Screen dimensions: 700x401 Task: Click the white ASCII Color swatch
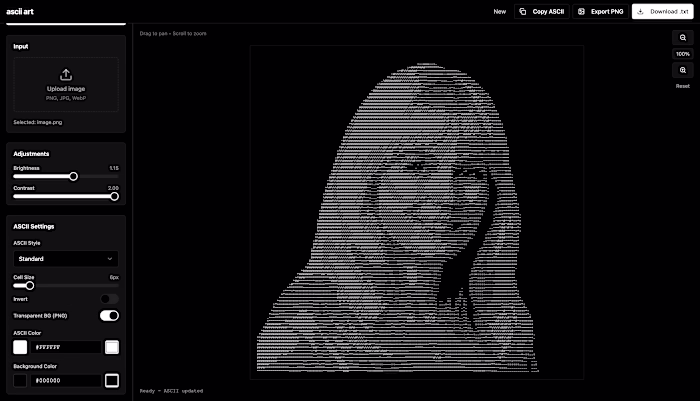pyautogui.click(x=20, y=347)
